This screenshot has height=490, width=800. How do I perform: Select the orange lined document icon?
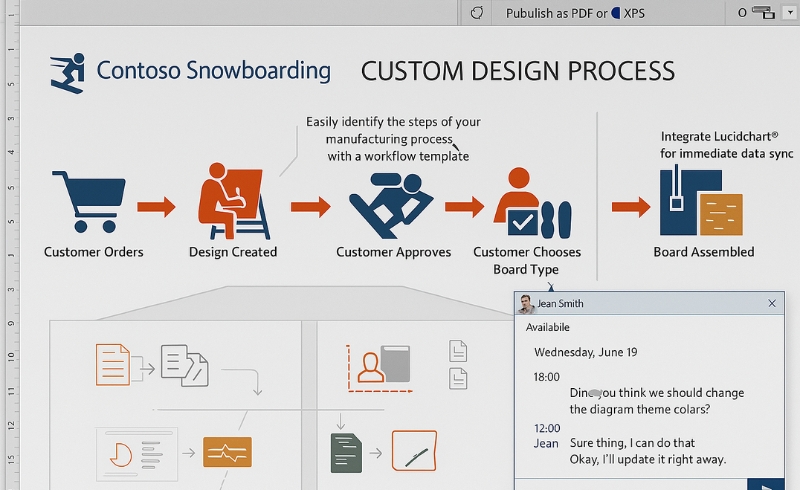click(x=113, y=364)
